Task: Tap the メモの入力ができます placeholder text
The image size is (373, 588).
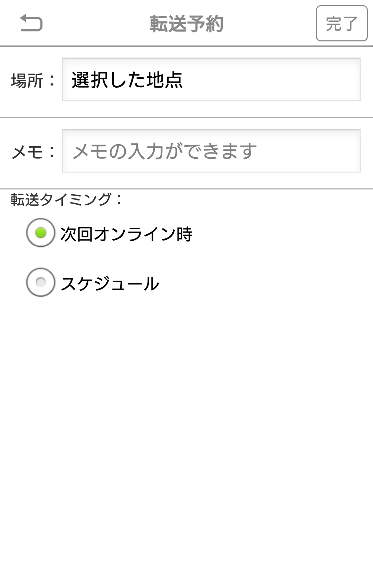Action: (164, 151)
